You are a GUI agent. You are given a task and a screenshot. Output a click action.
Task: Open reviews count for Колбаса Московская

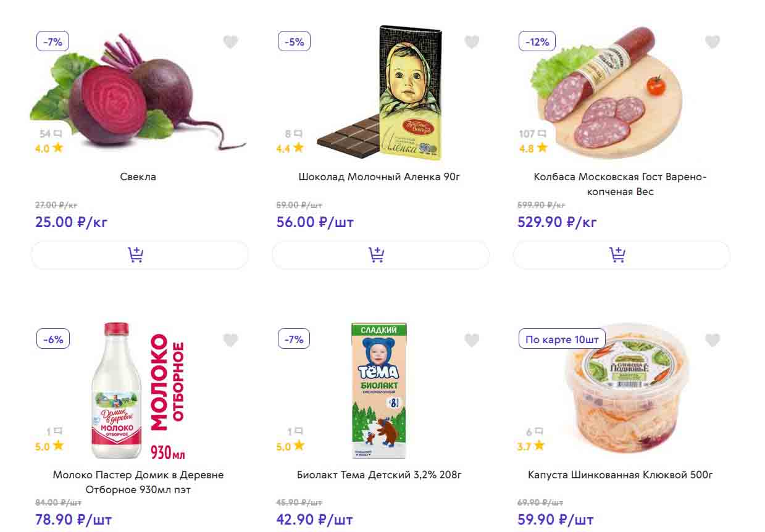click(533, 134)
